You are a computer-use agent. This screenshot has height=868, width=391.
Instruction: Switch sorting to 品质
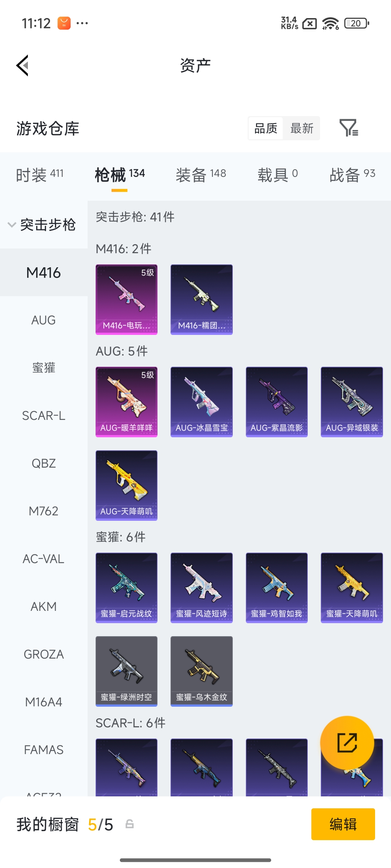click(x=266, y=128)
